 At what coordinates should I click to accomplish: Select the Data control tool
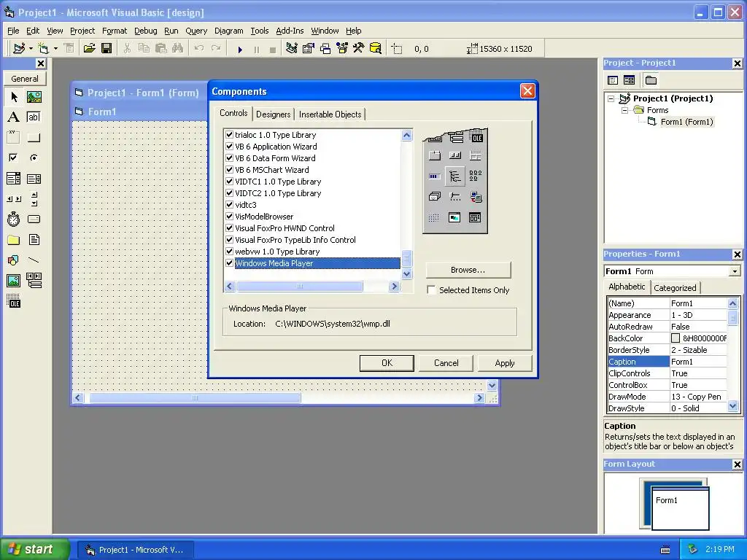(34, 281)
